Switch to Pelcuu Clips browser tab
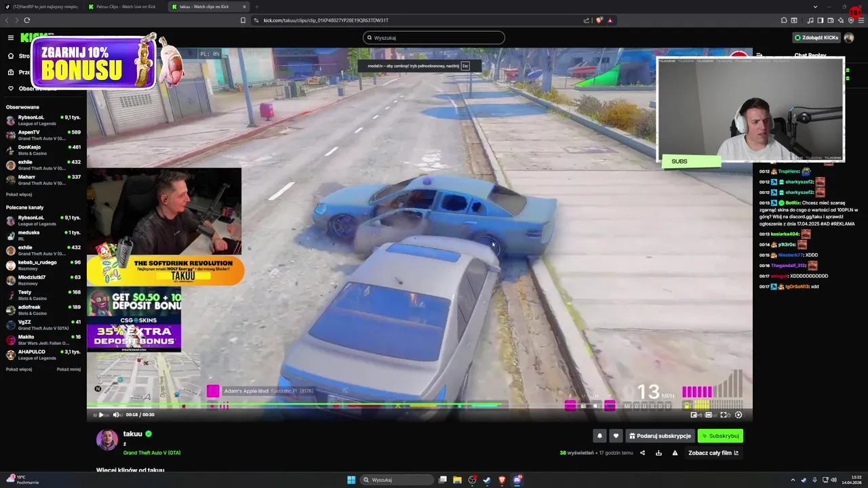Image resolution: width=868 pixels, height=488 pixels. point(125,6)
